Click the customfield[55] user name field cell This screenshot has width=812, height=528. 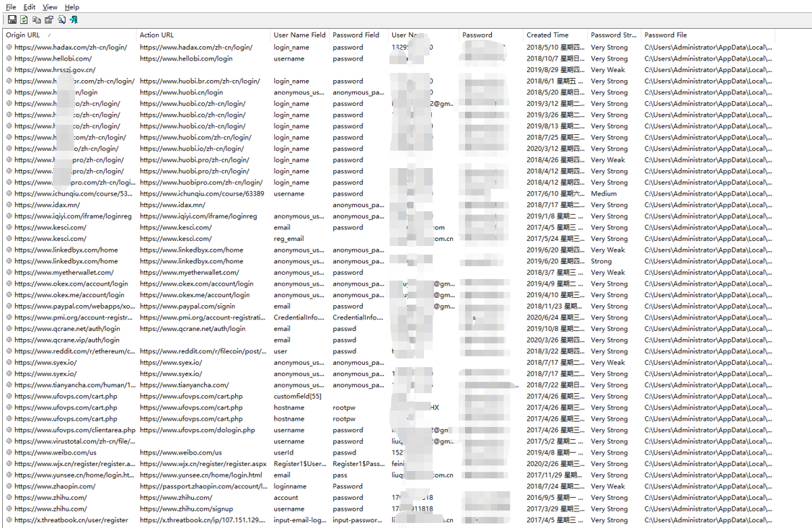(297, 396)
